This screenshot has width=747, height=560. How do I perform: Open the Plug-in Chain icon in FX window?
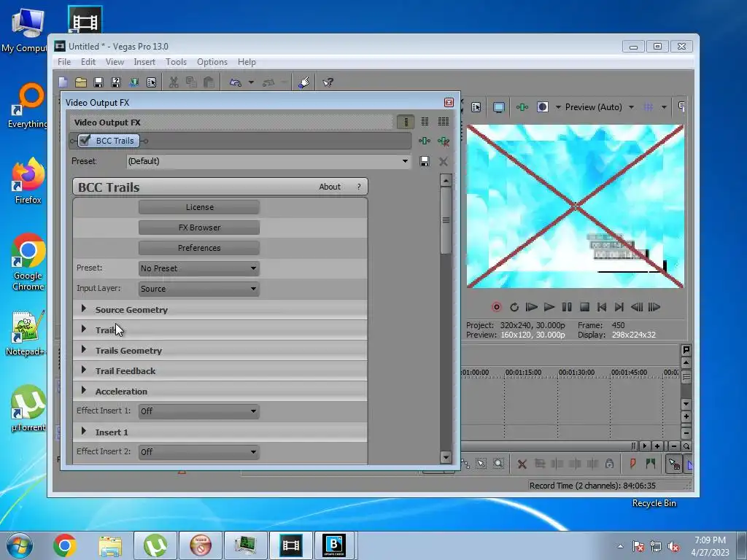point(424,141)
